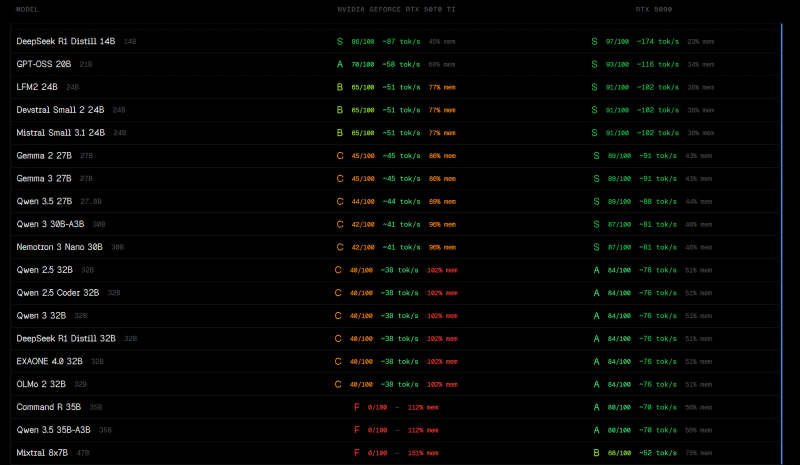Open the Devstral Small 2 24B model row

62,110
